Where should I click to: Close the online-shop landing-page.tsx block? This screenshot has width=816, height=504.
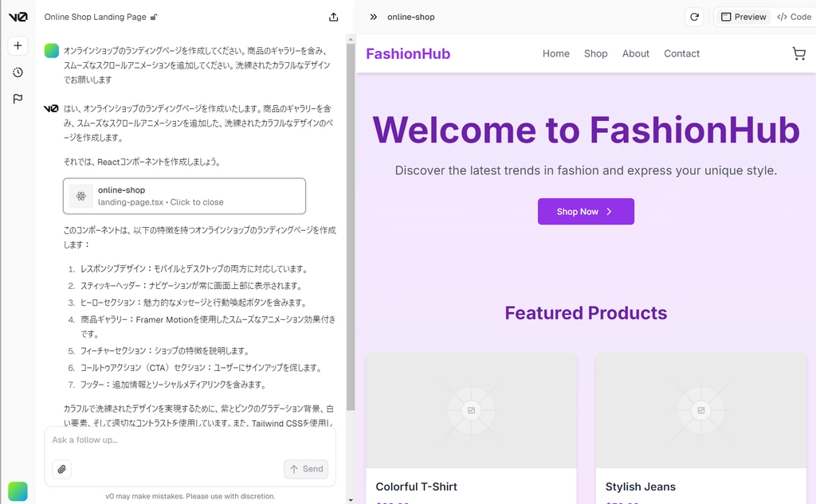point(184,196)
